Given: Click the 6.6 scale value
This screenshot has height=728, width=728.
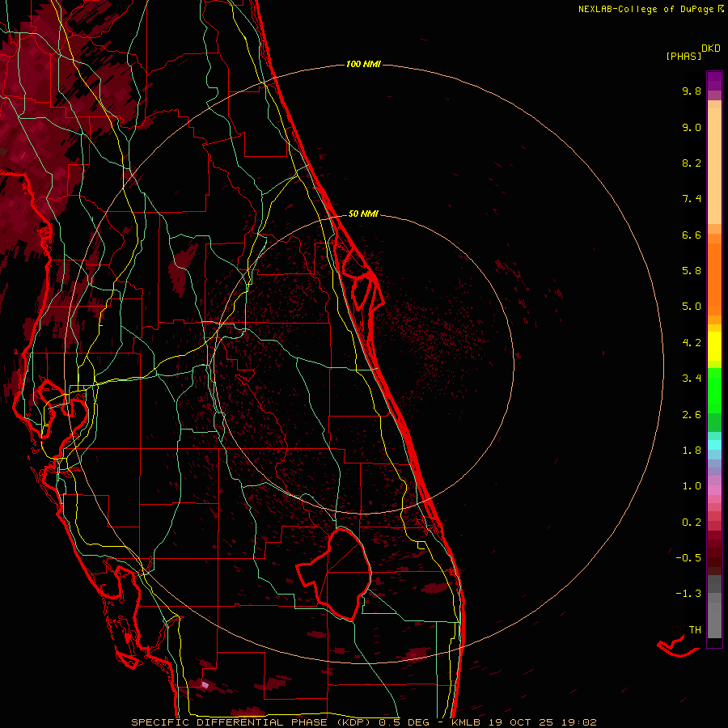Looking at the screenshot, I should pyautogui.click(x=692, y=235).
